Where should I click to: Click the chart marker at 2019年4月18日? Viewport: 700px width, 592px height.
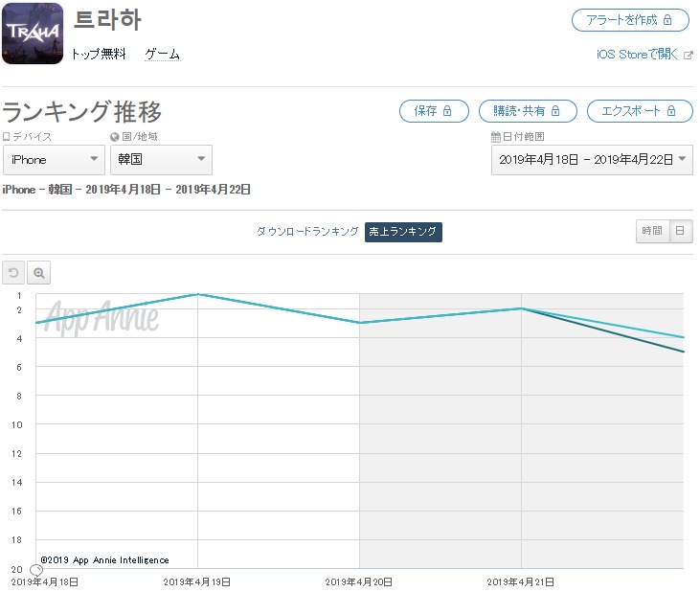coord(36,570)
